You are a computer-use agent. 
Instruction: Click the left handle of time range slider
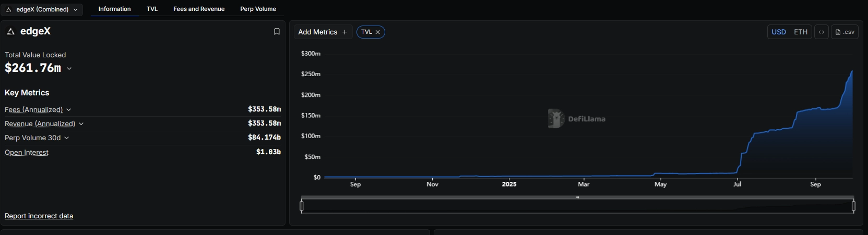pos(302,206)
